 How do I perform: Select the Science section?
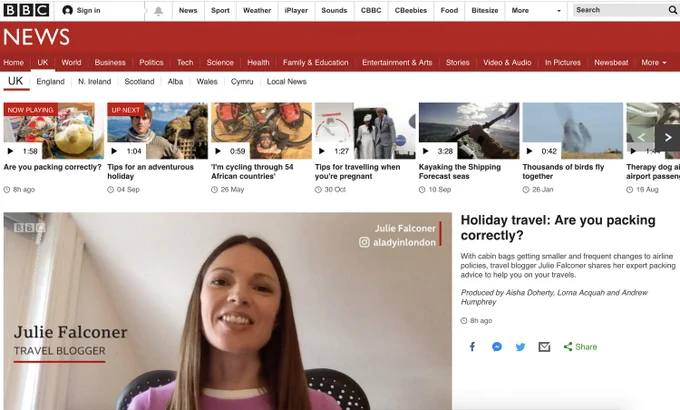click(x=220, y=62)
